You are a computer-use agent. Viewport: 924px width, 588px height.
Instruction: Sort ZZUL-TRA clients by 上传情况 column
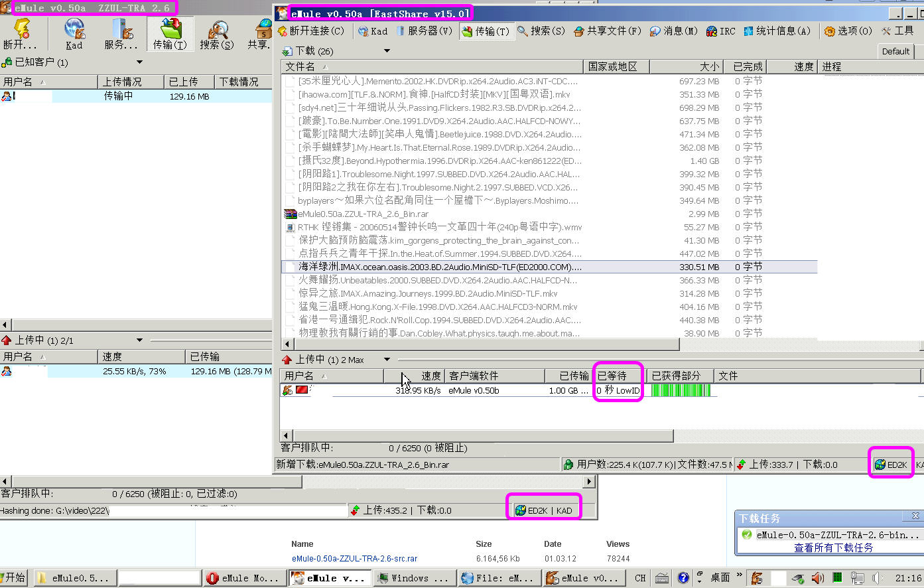131,82
